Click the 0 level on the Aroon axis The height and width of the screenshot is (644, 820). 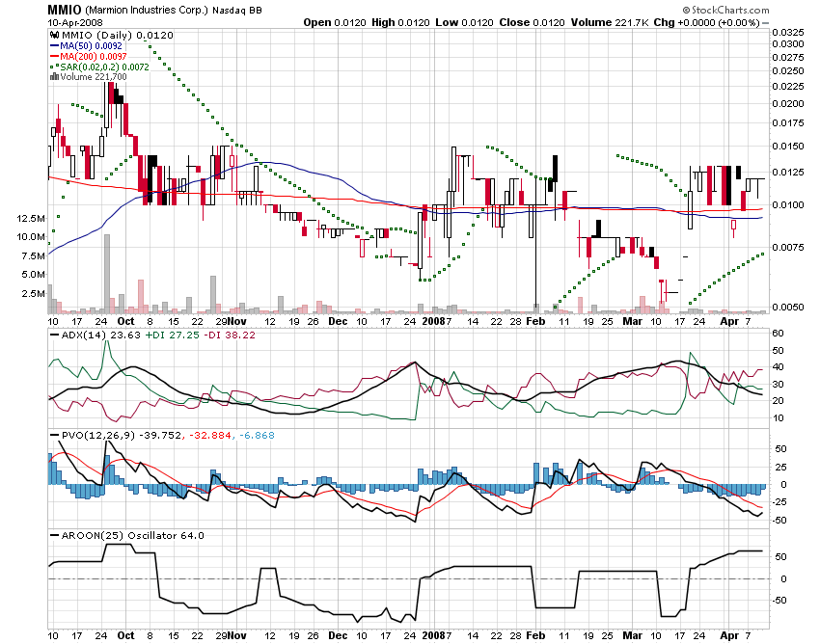click(x=783, y=578)
